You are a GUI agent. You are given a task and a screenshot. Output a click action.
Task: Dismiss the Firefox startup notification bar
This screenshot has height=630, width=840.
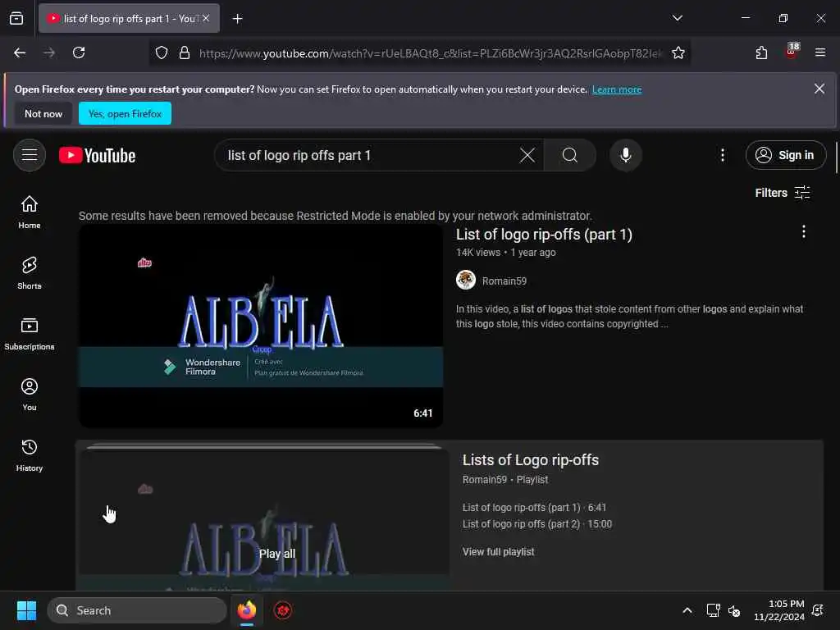tap(819, 89)
